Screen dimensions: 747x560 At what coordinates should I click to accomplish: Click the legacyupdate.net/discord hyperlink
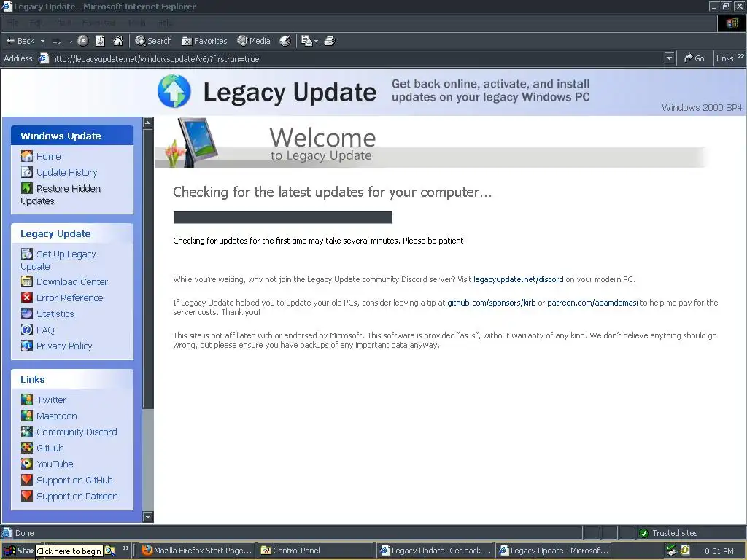tap(519, 279)
